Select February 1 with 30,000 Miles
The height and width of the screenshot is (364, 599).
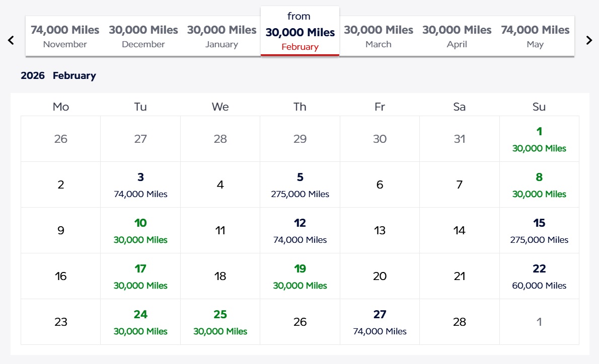point(539,139)
